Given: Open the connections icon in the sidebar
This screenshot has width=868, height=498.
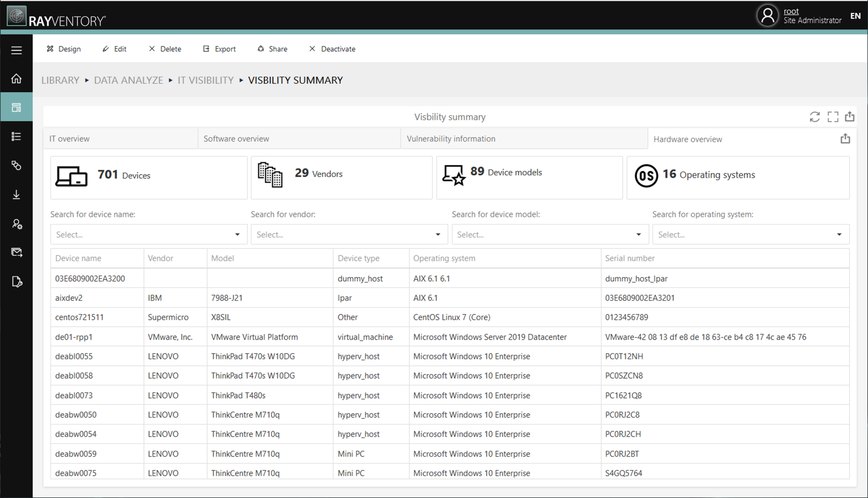Looking at the screenshot, I should pyautogui.click(x=16, y=165).
